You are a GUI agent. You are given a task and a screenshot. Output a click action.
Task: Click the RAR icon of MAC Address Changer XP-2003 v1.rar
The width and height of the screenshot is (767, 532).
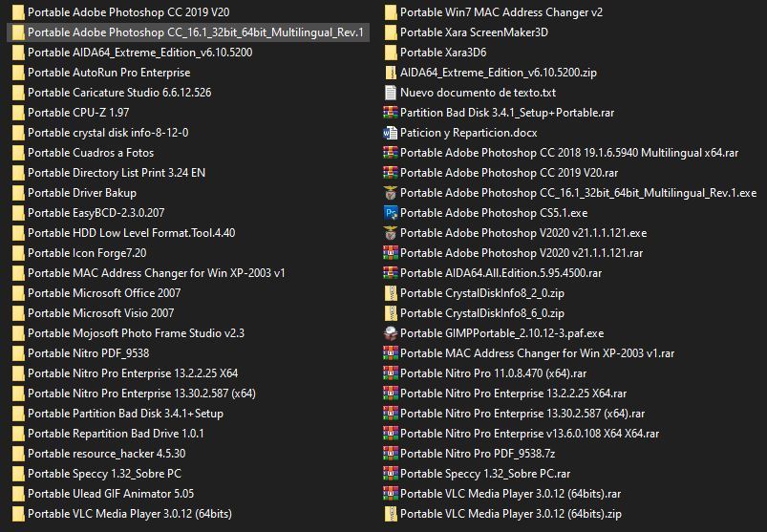click(390, 353)
